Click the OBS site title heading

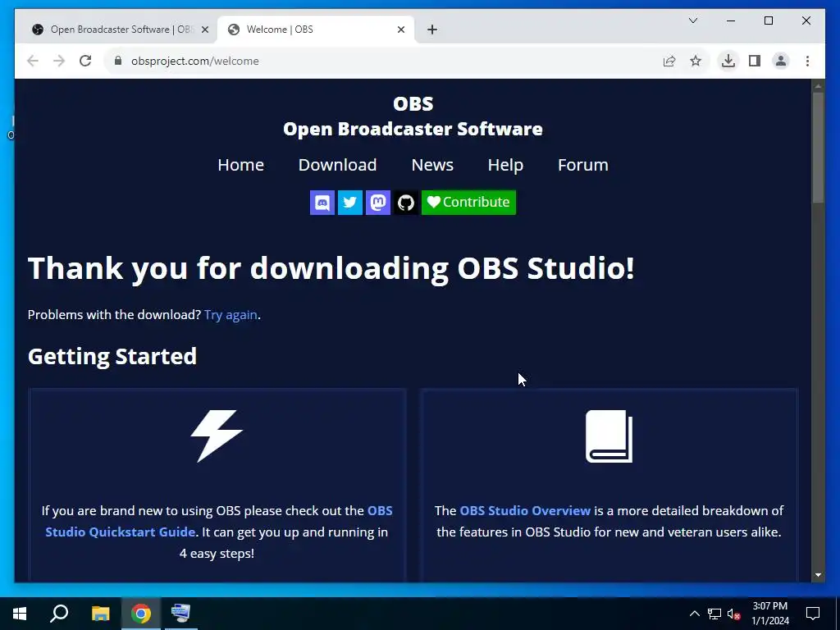click(x=413, y=116)
